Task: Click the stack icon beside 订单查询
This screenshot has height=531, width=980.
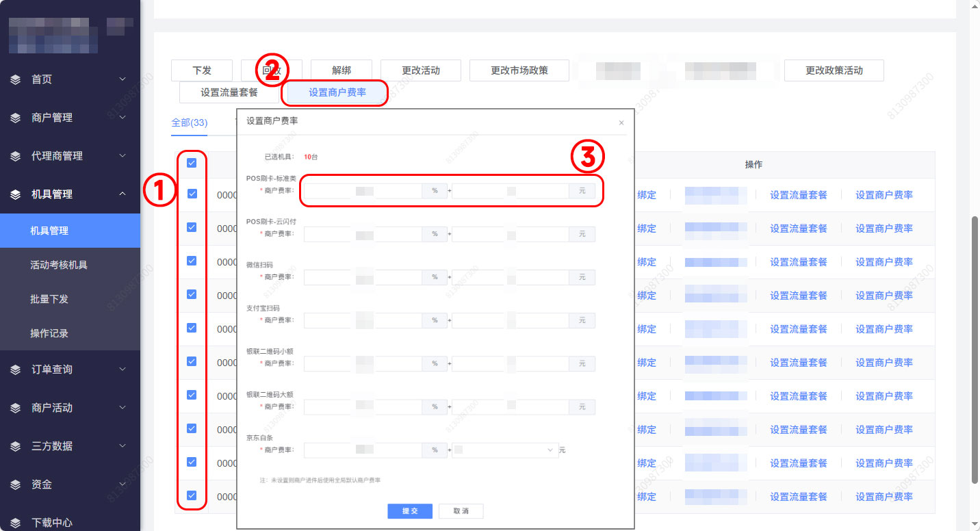Action: pos(16,370)
